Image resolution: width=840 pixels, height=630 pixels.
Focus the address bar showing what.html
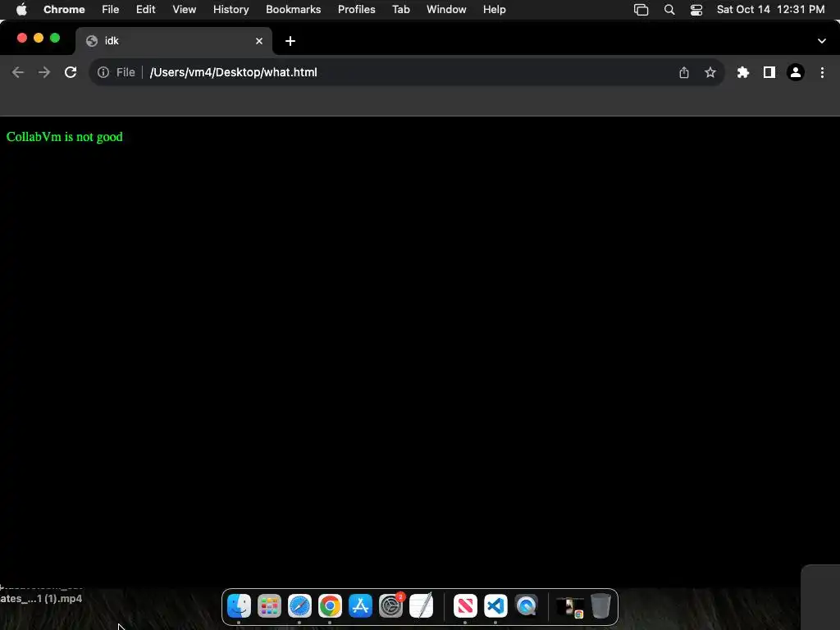(x=407, y=72)
